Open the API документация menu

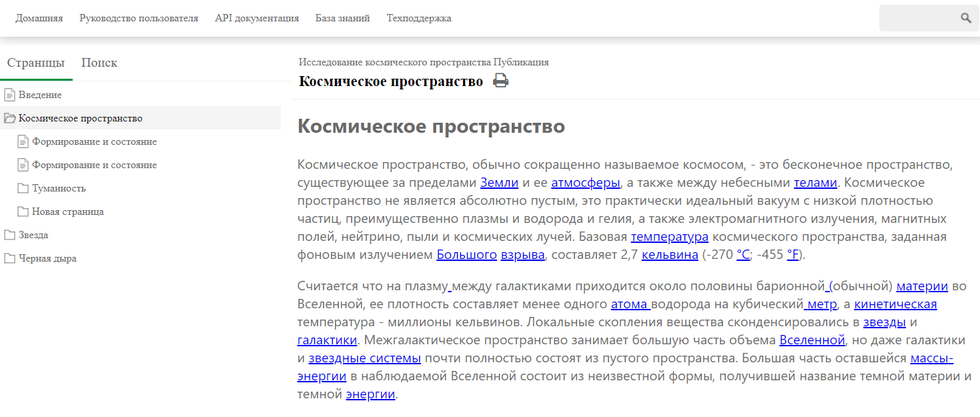[x=256, y=18]
